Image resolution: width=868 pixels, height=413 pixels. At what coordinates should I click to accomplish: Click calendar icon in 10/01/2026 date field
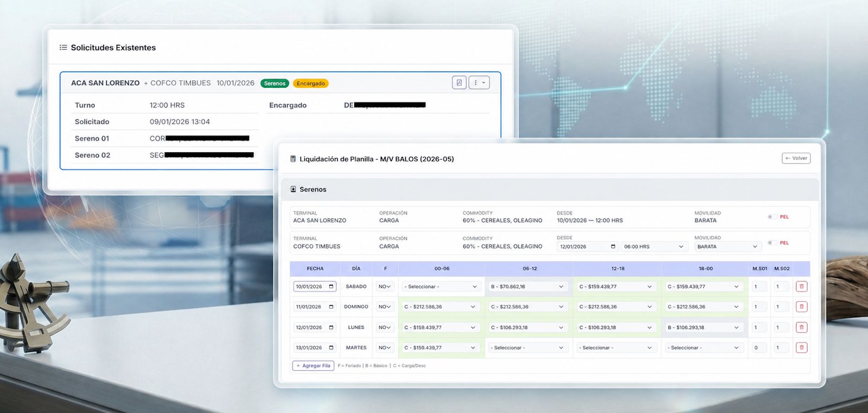point(331,287)
